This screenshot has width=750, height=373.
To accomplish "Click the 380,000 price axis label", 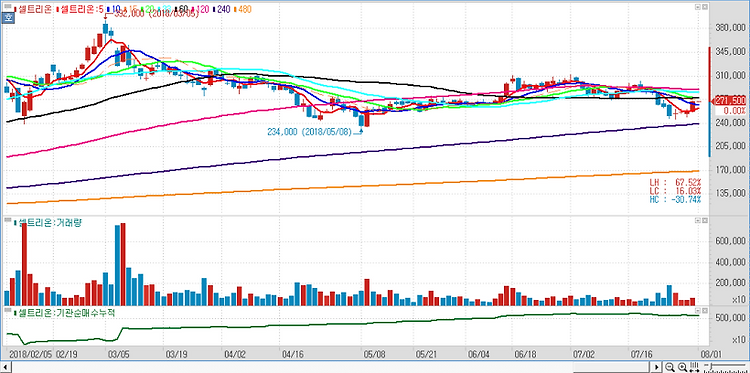I will pos(730,28).
